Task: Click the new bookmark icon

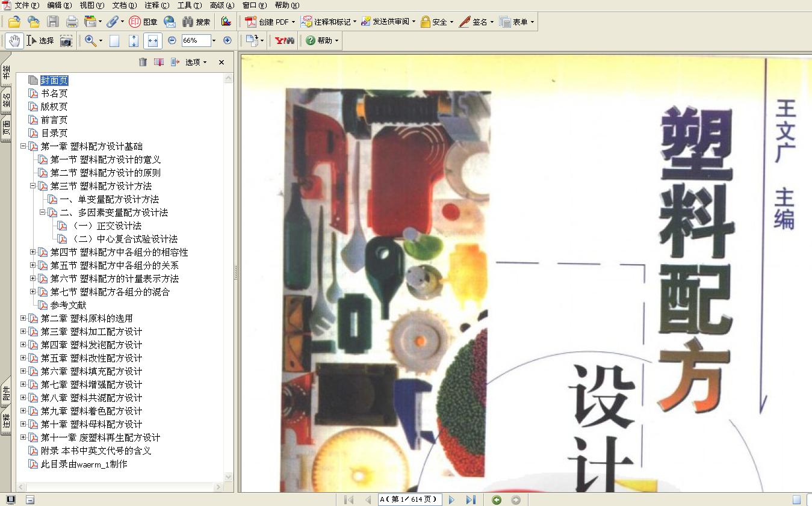Action: coord(159,62)
